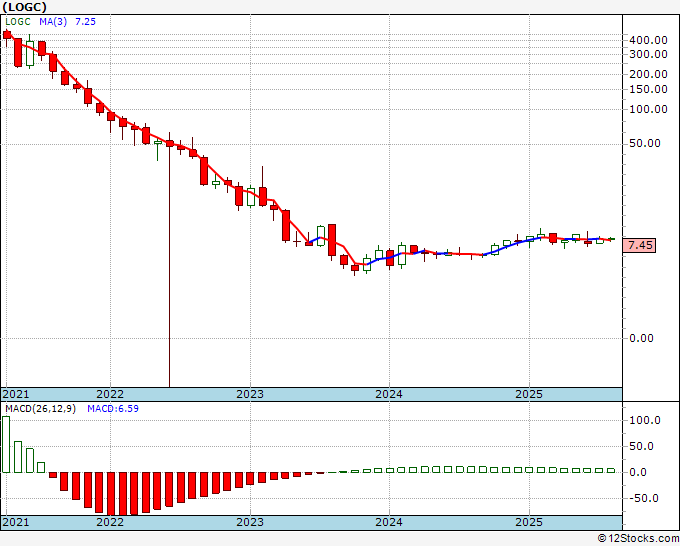Click 2022 on the MACD time axis
The width and height of the screenshot is (680, 546).
pyautogui.click(x=110, y=522)
